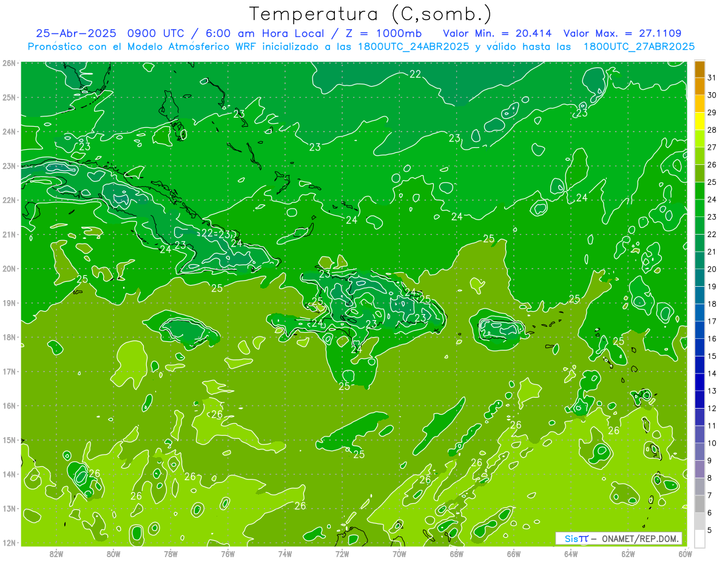
Task: Click the colorbar legend label 8
Action: 710,478
